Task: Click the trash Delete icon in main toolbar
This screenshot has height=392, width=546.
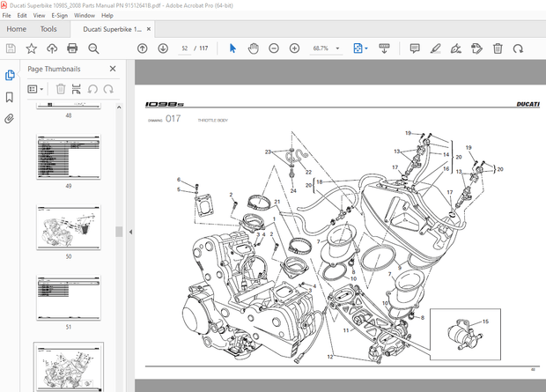Action: tap(498, 48)
